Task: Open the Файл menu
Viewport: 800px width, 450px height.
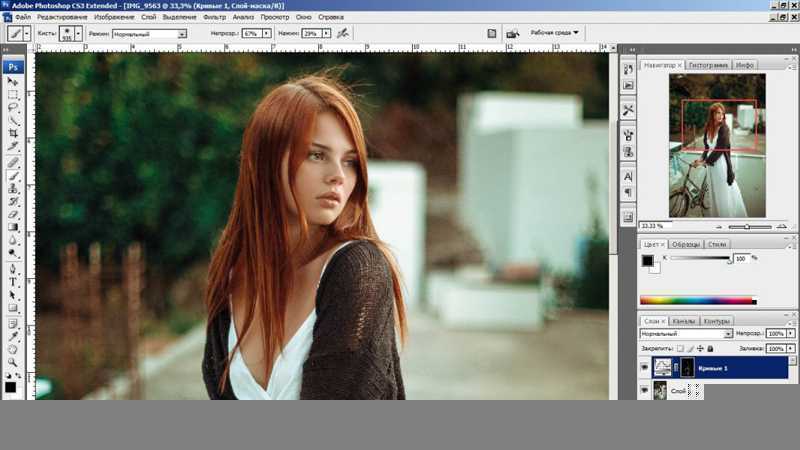Action: [23, 17]
